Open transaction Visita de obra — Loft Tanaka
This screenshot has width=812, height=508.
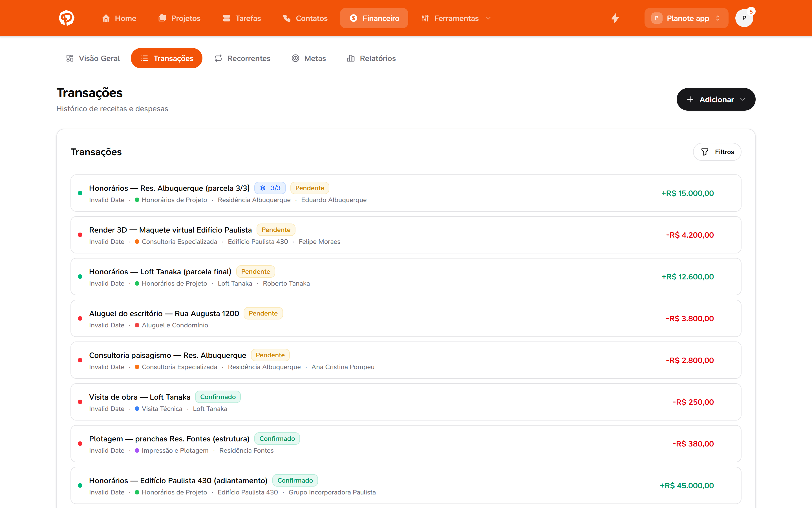(x=406, y=402)
